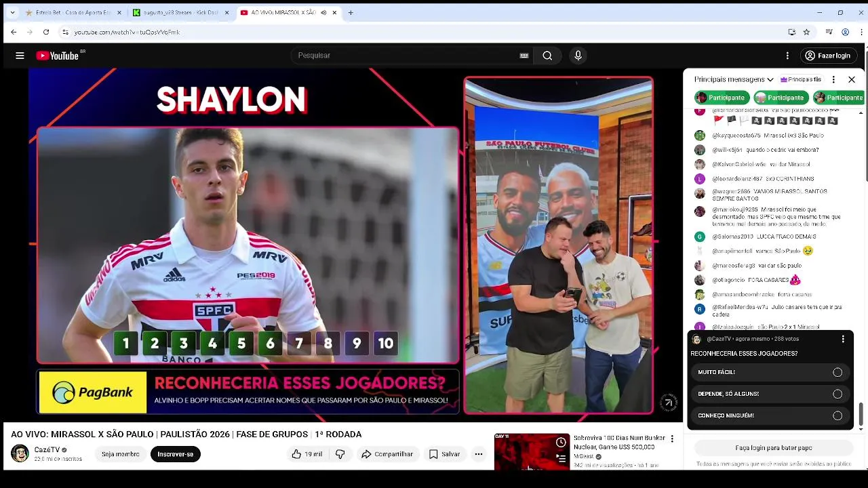This screenshot has height=488, width=868.
Task: Open the media control icon in toolbar
Action: tap(829, 32)
